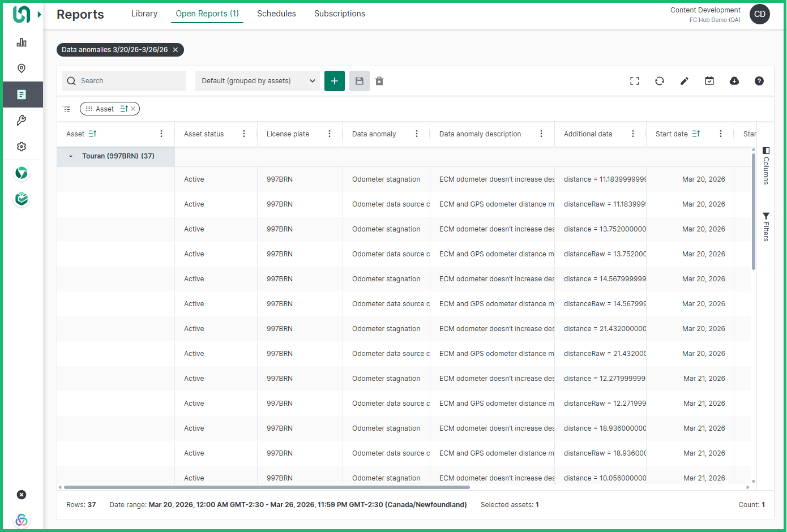Click the pencil edit report icon
The height and width of the screenshot is (532, 787).
tap(685, 81)
